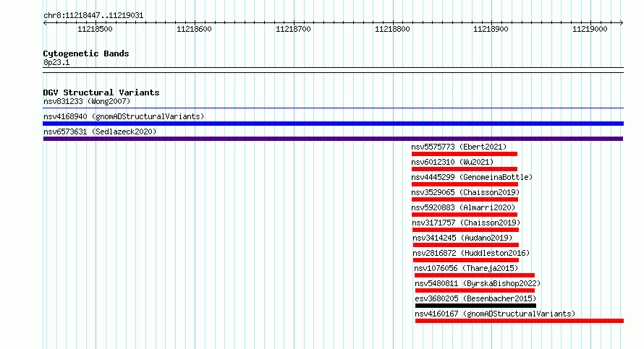Click red bar under nsv4445299

pyautogui.click(x=465, y=184)
